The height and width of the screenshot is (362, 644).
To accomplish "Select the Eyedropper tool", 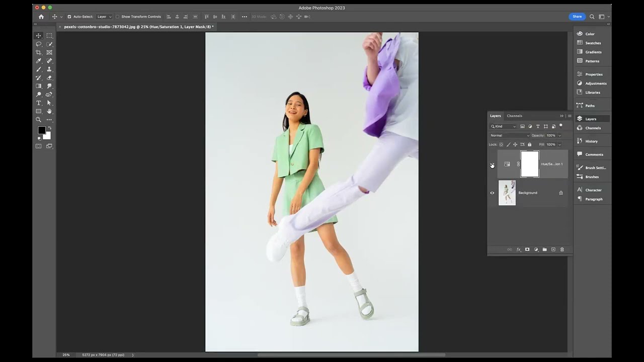I will click(38, 61).
